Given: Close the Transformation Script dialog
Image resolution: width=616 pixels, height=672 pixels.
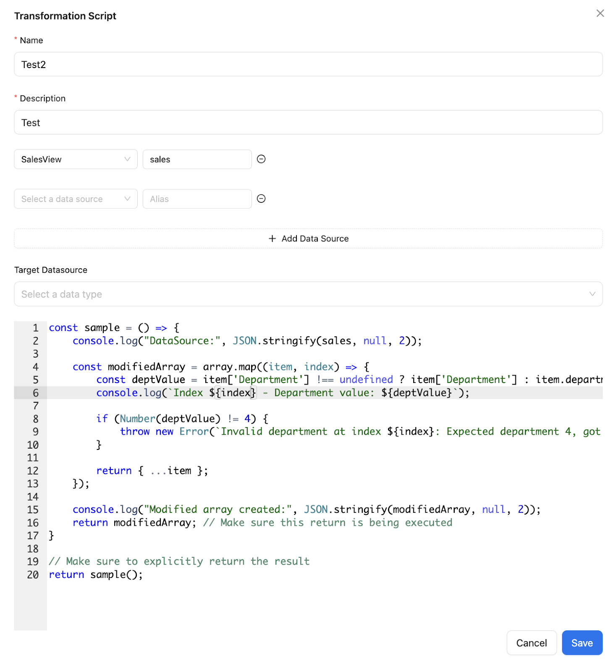Looking at the screenshot, I should [600, 13].
